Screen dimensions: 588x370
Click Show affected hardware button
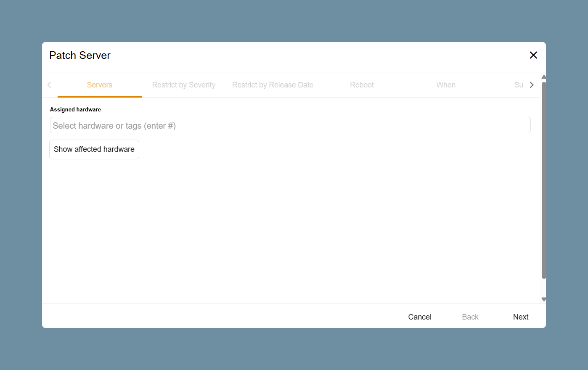tap(94, 149)
